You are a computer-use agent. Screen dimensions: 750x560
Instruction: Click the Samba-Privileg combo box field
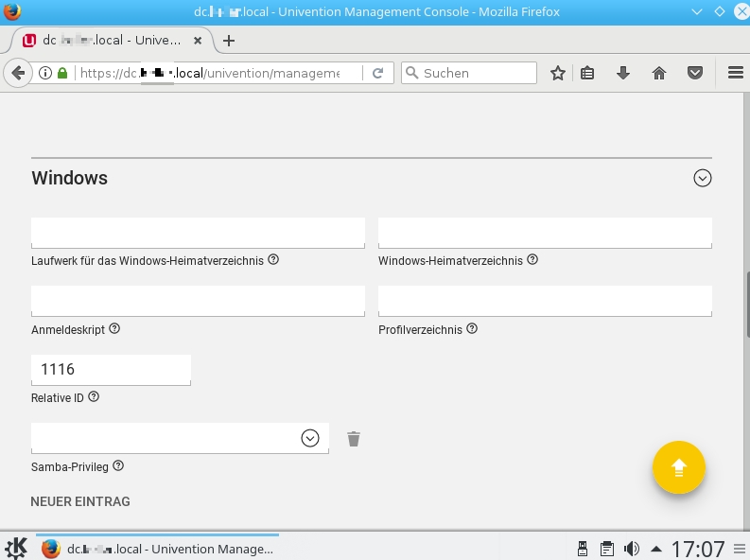(180, 438)
